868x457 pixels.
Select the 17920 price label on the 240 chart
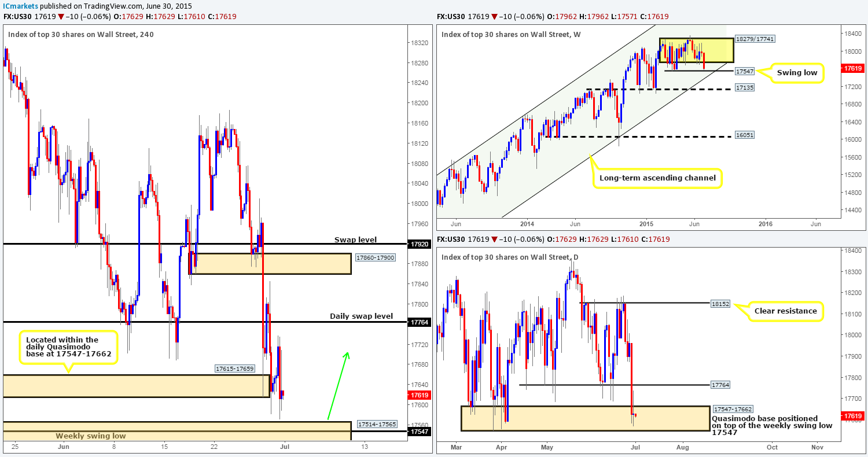[x=420, y=244]
